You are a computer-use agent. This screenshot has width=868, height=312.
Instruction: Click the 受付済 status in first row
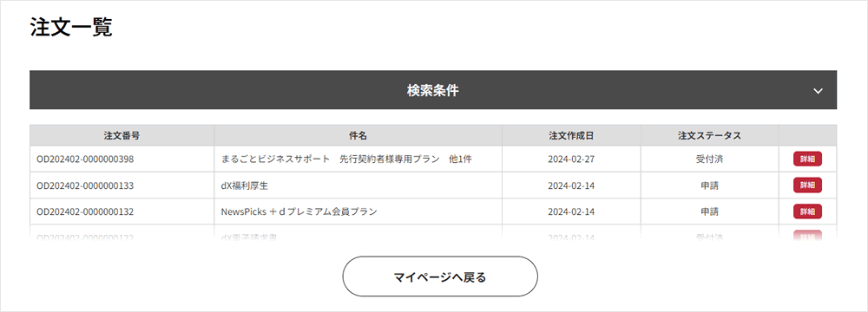[710, 159]
